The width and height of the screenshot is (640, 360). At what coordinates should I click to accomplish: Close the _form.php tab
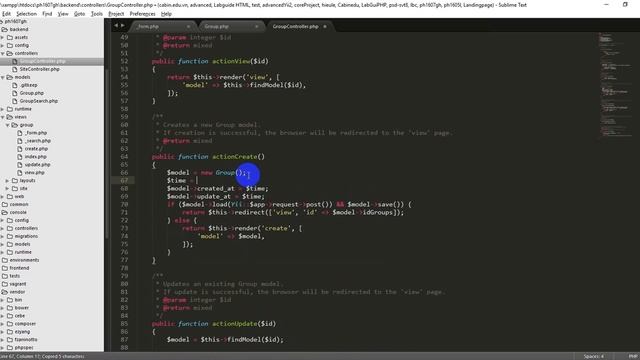(188, 27)
